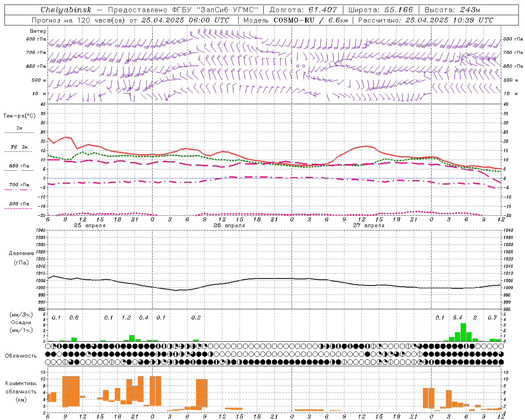Image resolution: width=525 pixels, height=420 pixels.
Task: Click the 'Тем-ра(°C)' temperature label
Action: [19, 116]
